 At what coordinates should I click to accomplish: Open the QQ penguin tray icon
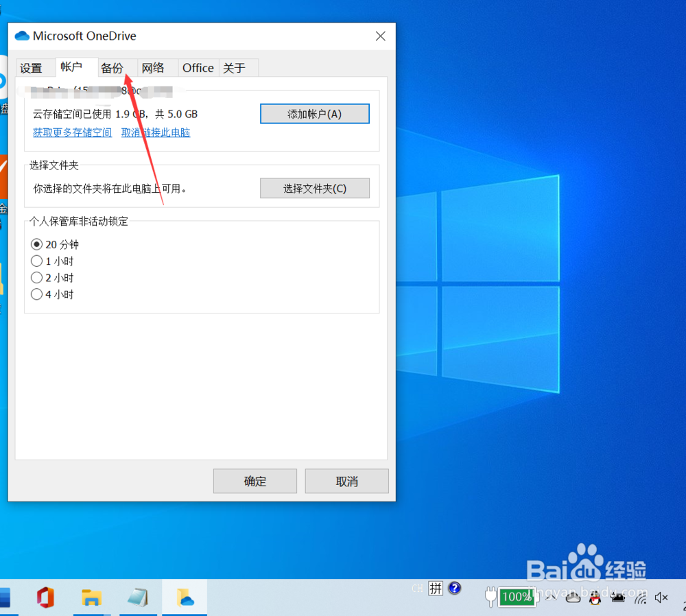click(595, 597)
